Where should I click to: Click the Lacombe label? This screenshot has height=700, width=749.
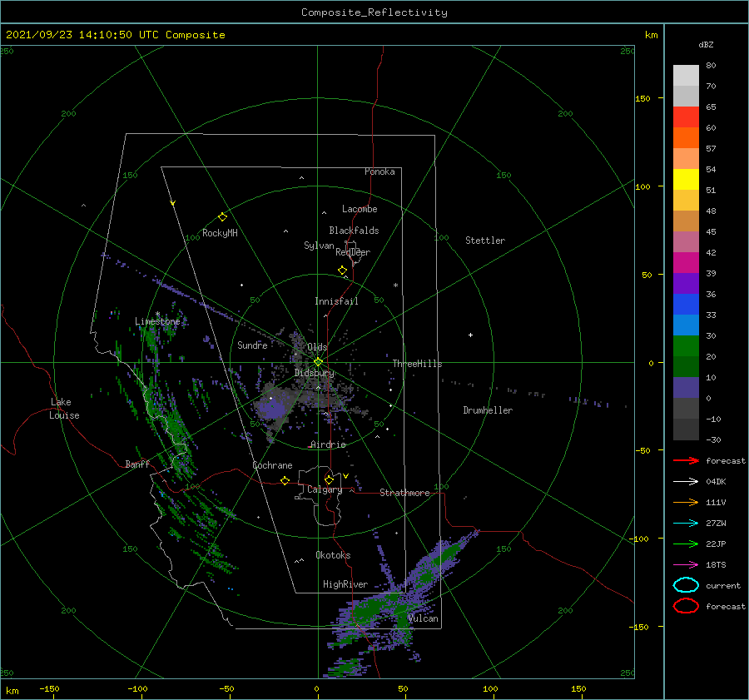pos(360,209)
